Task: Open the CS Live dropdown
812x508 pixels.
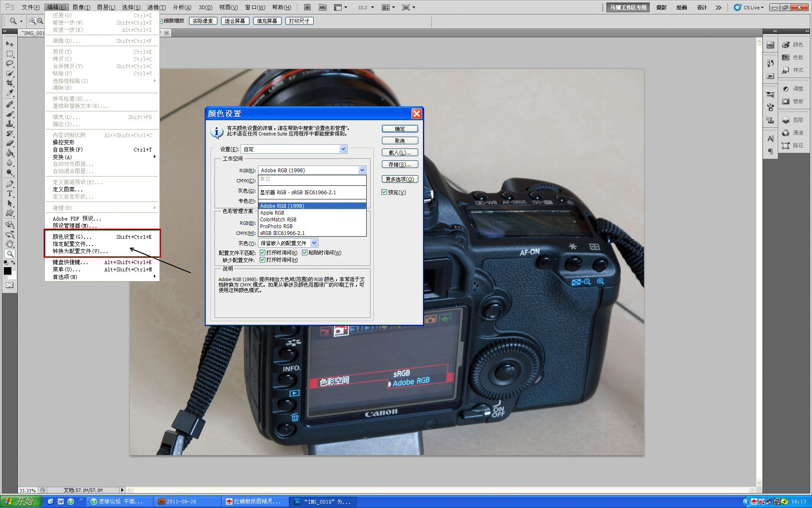Action: point(749,7)
